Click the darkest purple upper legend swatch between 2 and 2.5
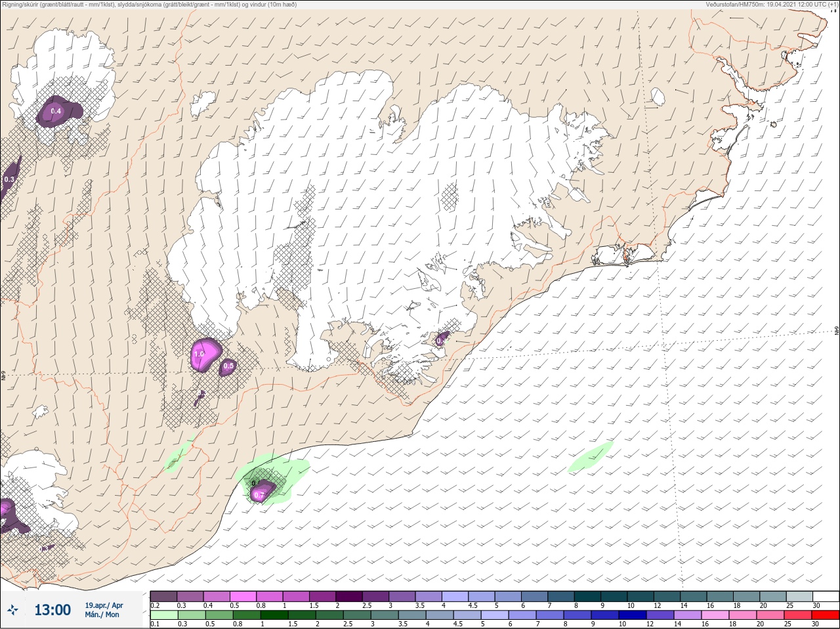The width and height of the screenshot is (840, 629). 350,596
